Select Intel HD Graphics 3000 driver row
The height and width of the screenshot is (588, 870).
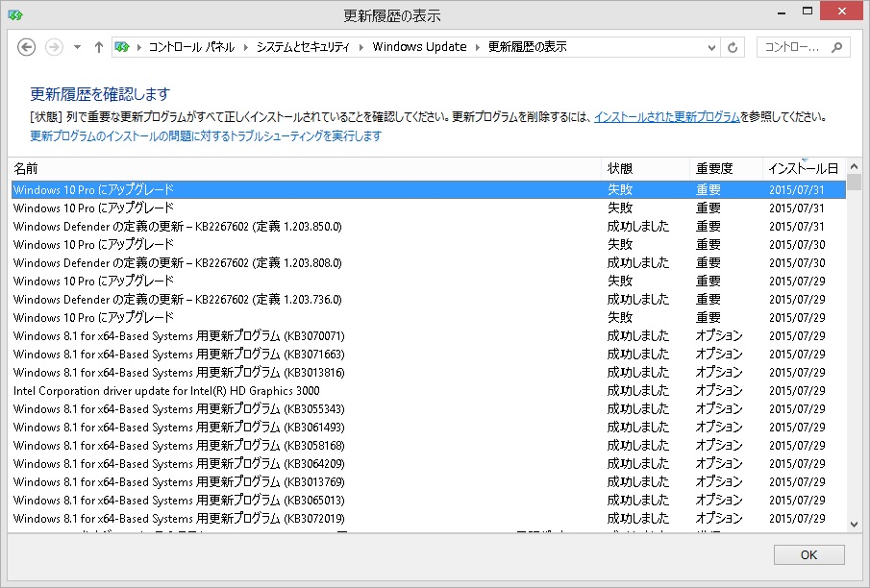coord(429,391)
